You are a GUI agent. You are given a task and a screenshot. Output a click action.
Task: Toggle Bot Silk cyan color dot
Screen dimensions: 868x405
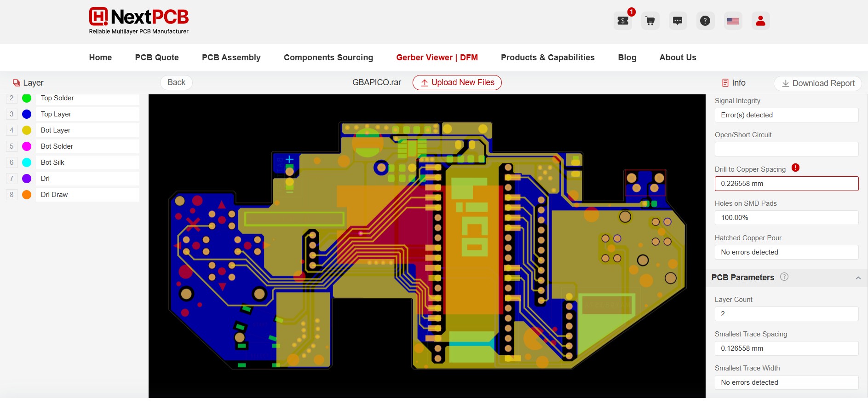click(x=27, y=162)
